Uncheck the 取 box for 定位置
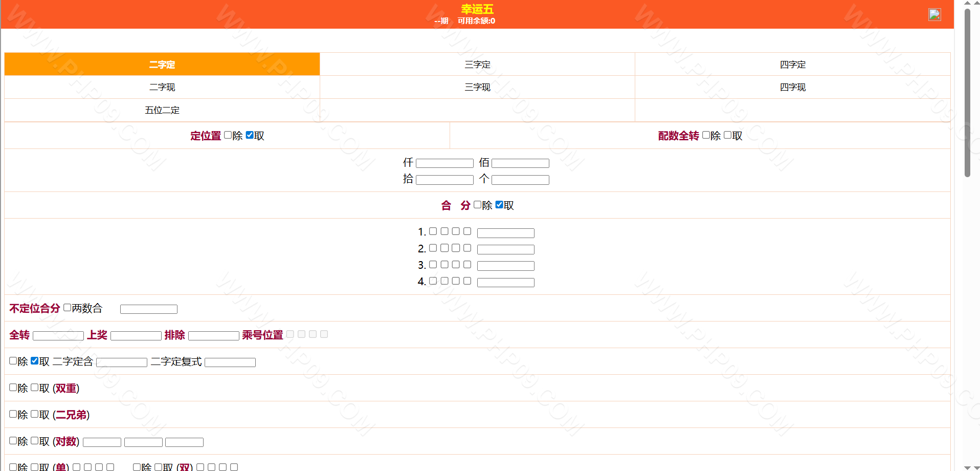Viewport: 980px width, 471px height. 250,135
